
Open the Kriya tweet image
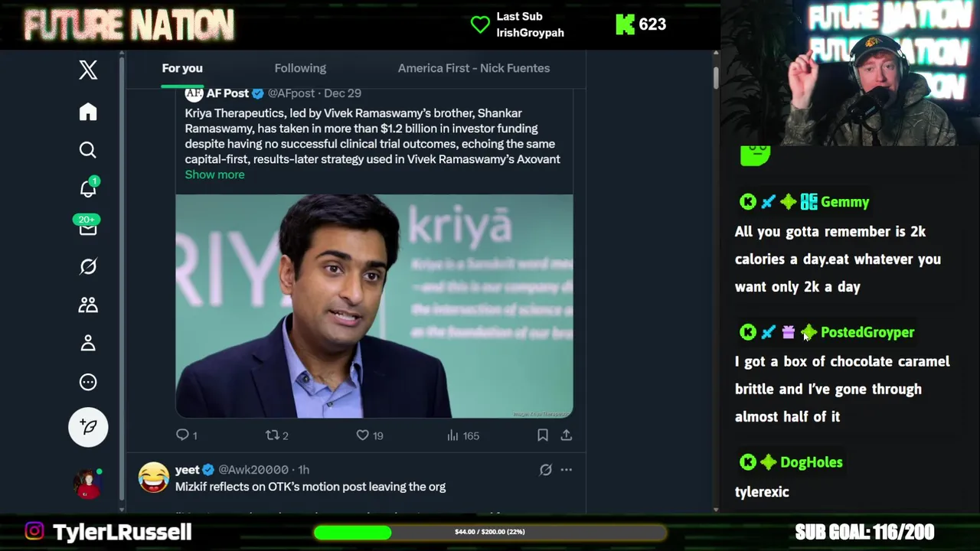374,306
